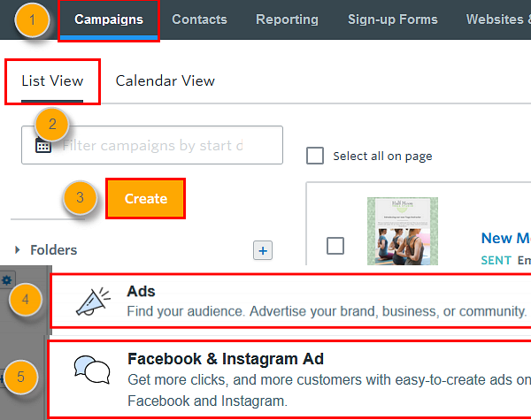Click the plus icon beside Folders
This screenshot has height=420, width=531.
pos(263,250)
